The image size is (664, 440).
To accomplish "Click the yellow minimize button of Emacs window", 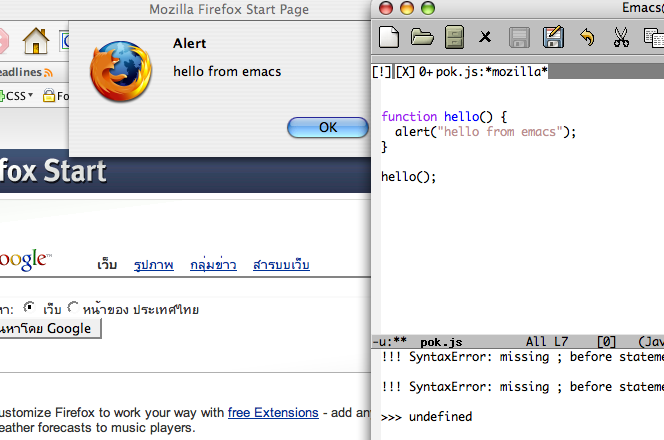I will pyautogui.click(x=407, y=8).
